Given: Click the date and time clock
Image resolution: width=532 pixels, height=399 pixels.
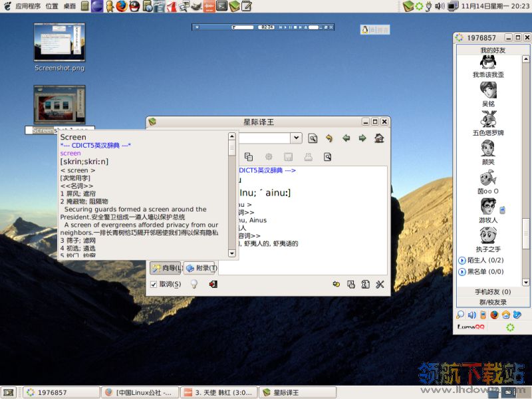Looking at the screenshot, I should point(495,6).
